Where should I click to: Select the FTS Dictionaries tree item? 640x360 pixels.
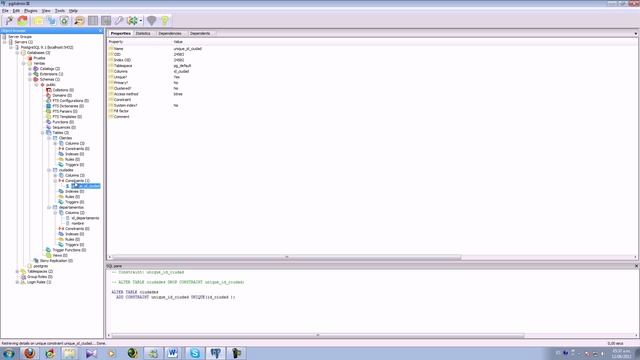68,106
